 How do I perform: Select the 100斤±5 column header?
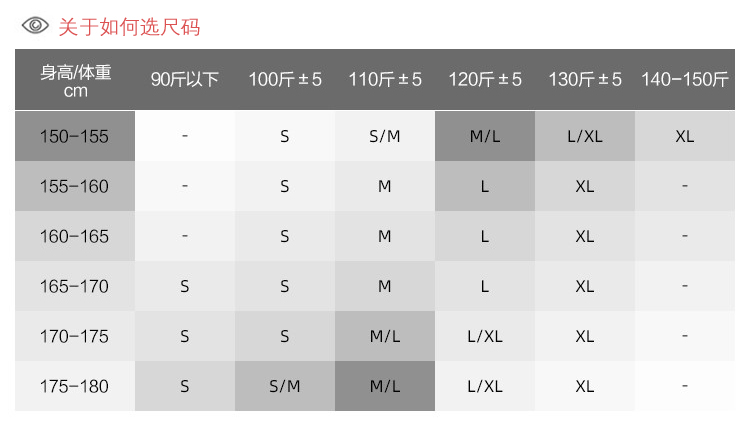tap(285, 80)
